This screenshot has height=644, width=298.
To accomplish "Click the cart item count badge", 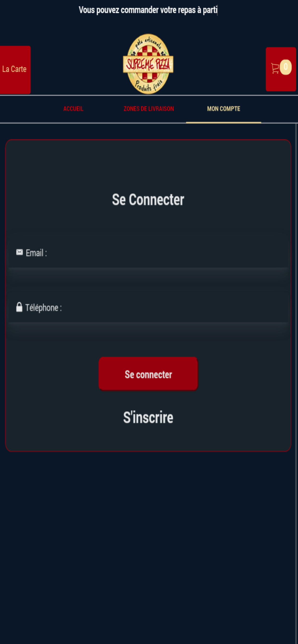I will (286, 67).
